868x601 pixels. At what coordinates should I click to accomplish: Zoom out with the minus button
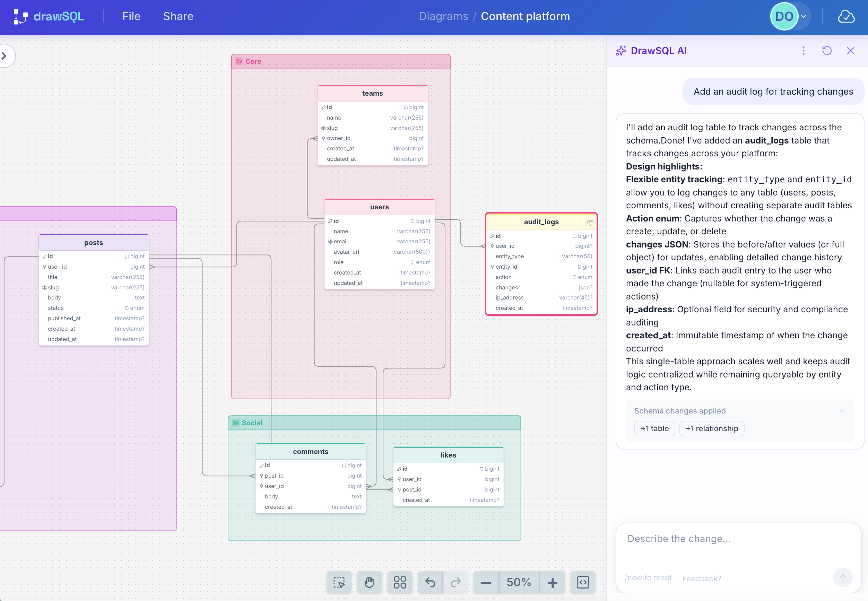click(486, 582)
